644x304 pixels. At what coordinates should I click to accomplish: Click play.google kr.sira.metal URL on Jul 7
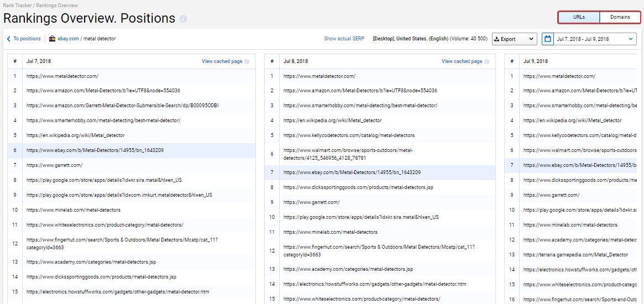(104, 180)
